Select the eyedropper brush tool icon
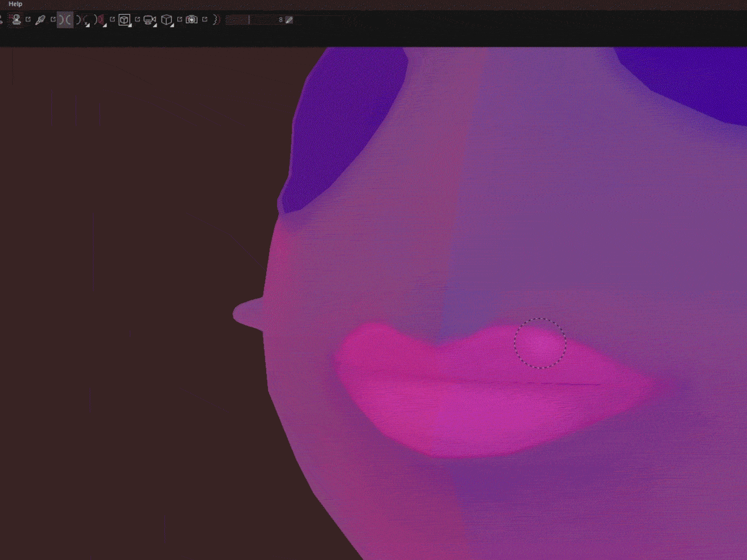This screenshot has width=747, height=560. (40, 20)
